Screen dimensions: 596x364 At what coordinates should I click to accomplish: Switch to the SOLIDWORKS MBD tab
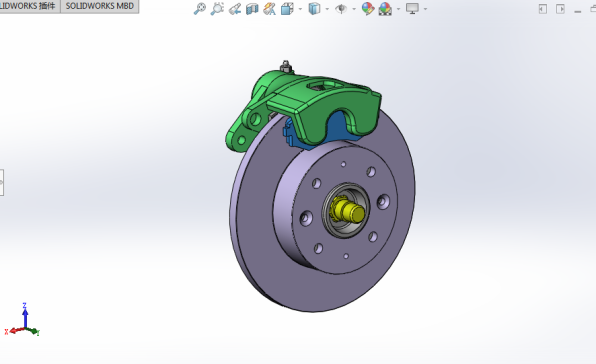(100, 6)
